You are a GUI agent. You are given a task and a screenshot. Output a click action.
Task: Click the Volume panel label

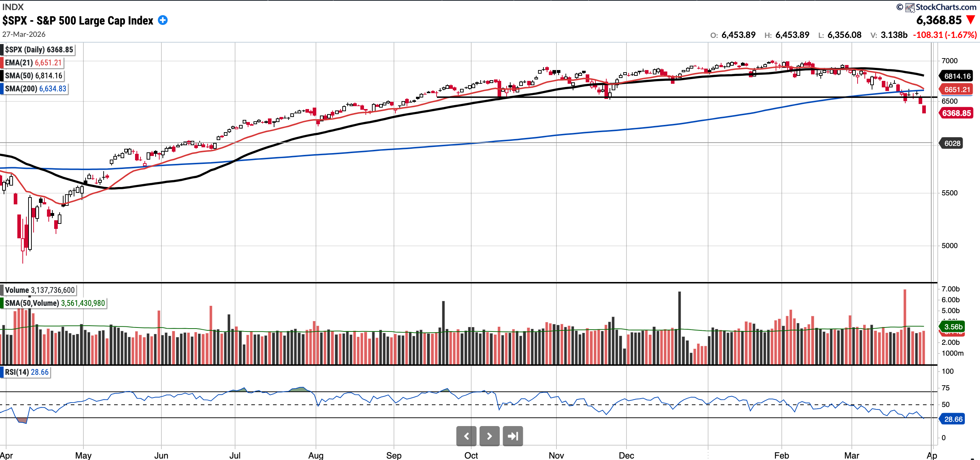click(40, 290)
